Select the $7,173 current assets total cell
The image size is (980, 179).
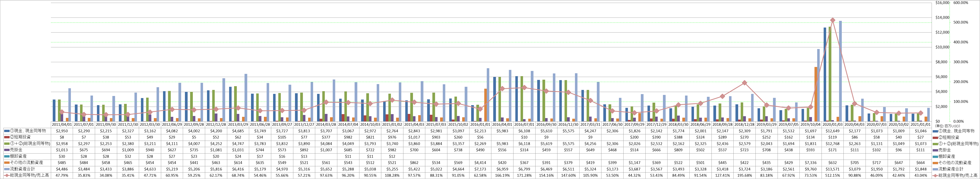(x=480, y=169)
